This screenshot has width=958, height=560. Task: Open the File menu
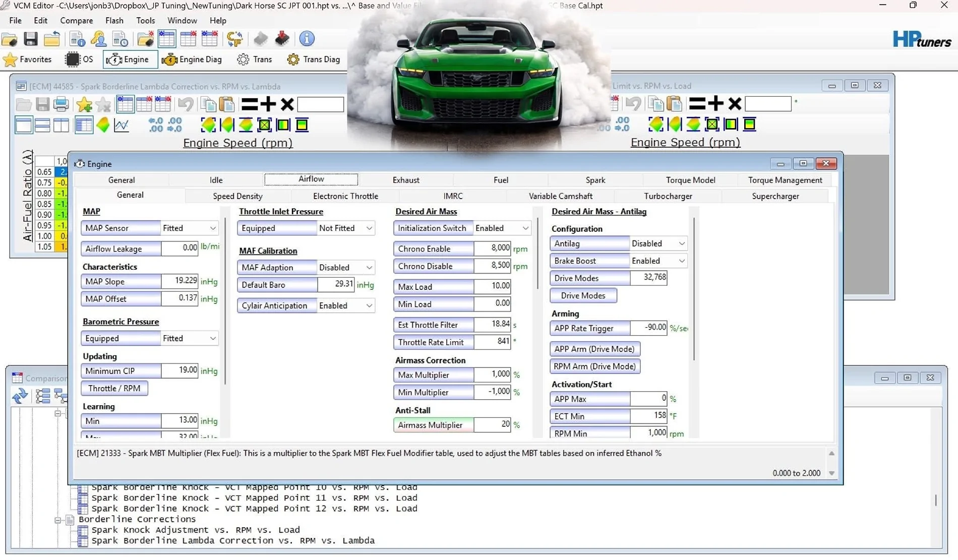coord(15,21)
